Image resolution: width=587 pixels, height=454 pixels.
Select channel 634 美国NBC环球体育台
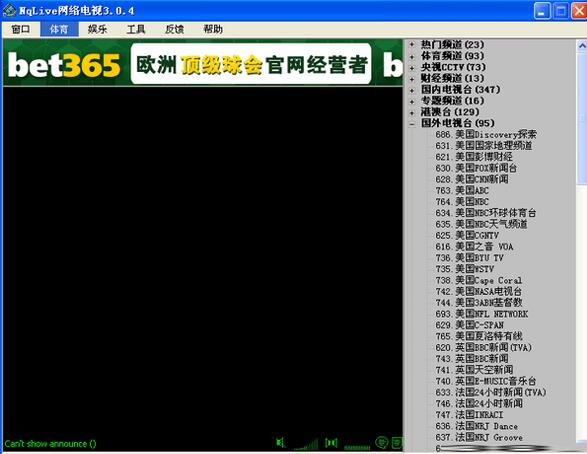point(486,213)
